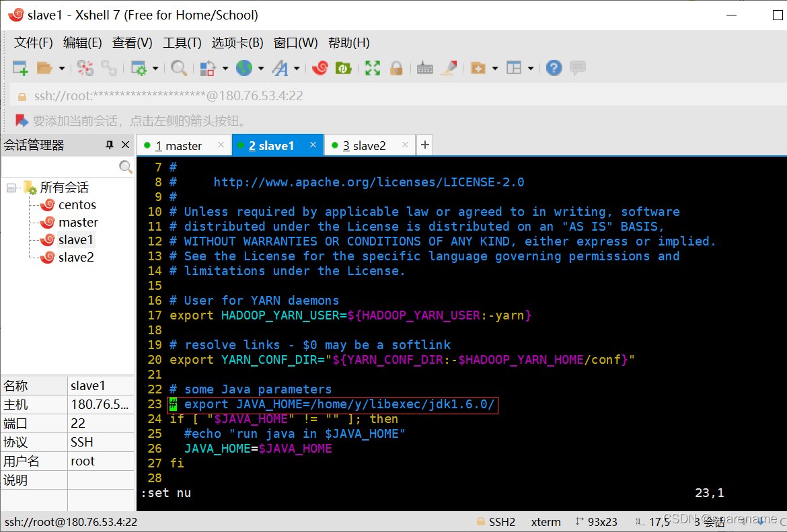Viewport: 787px width, 532px height.
Task: Click the color scheme icon
Action: pyautogui.click(x=208, y=68)
